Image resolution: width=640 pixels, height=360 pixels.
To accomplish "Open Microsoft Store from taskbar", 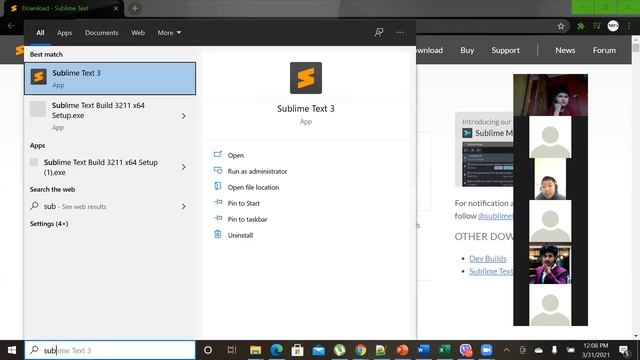I will (297, 350).
